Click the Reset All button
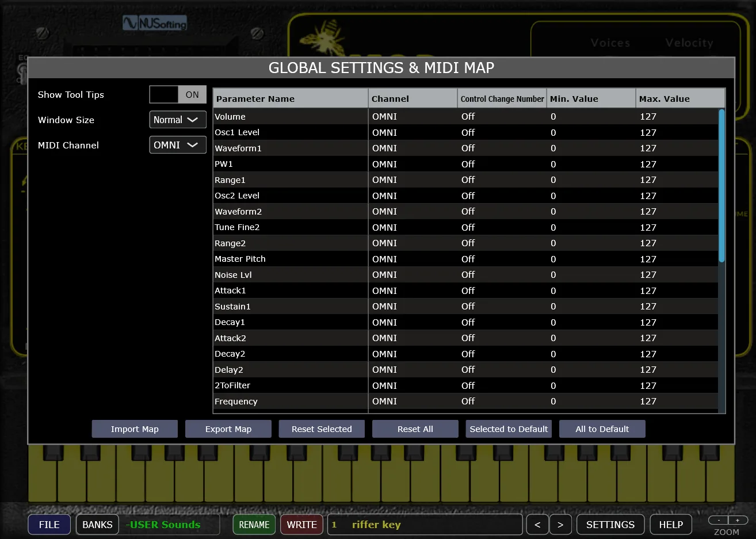The image size is (756, 539). (x=415, y=429)
